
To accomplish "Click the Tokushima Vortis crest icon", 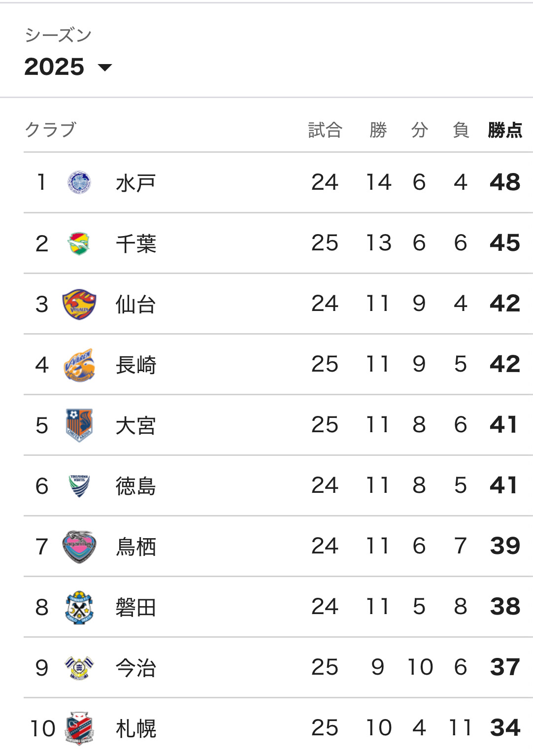I will click(x=79, y=486).
